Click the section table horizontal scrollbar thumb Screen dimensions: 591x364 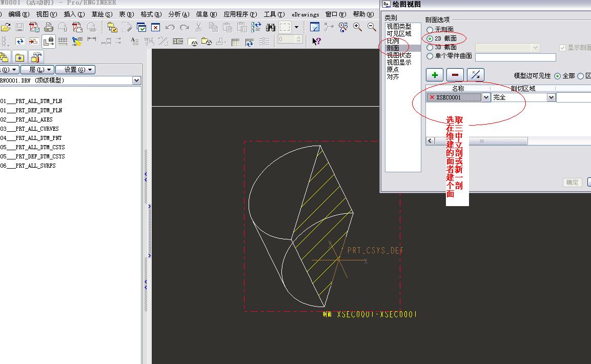481,141
